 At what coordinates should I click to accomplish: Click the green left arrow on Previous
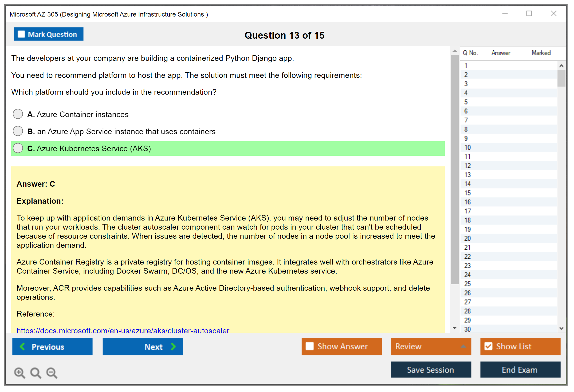[x=22, y=346]
